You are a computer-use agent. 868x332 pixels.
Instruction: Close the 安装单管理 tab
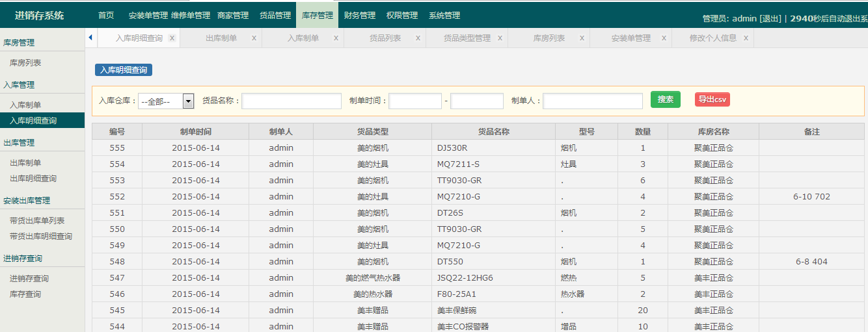tap(664, 38)
